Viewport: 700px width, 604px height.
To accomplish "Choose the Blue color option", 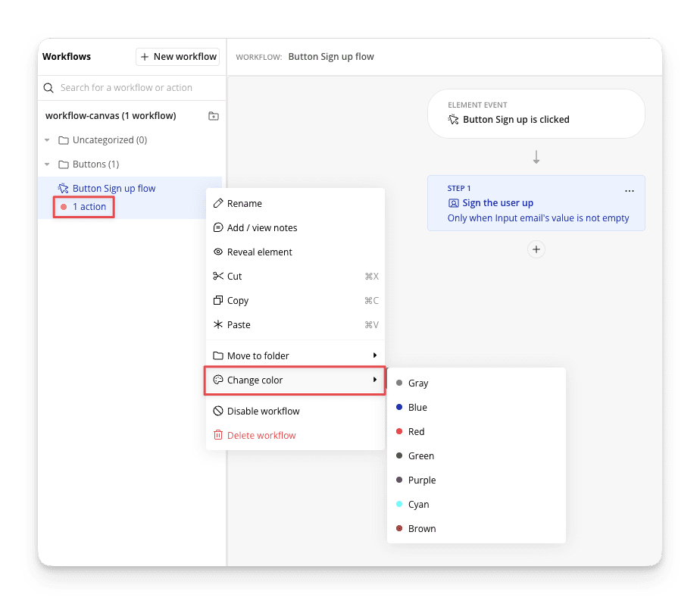I will click(x=417, y=408).
